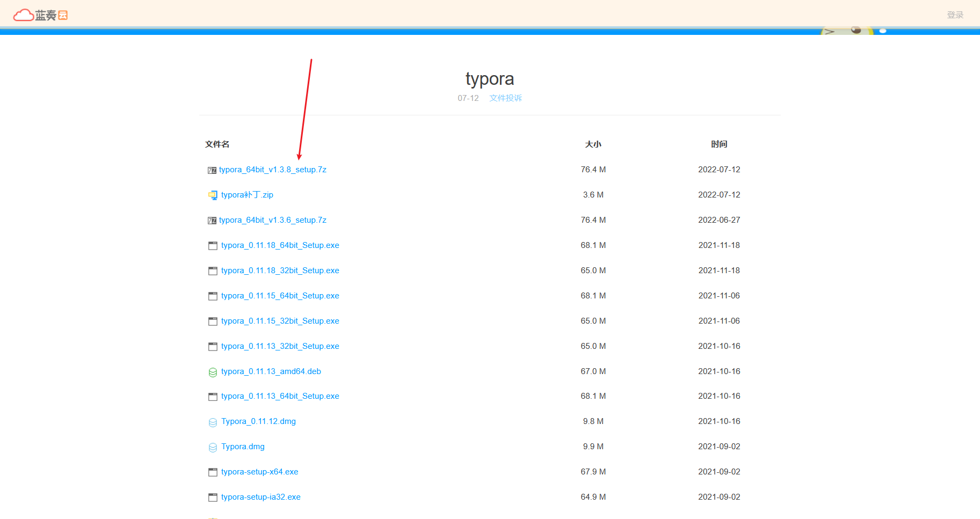This screenshot has height=519, width=980.
Task: Download typora补丁.zip patch file
Action: point(247,195)
